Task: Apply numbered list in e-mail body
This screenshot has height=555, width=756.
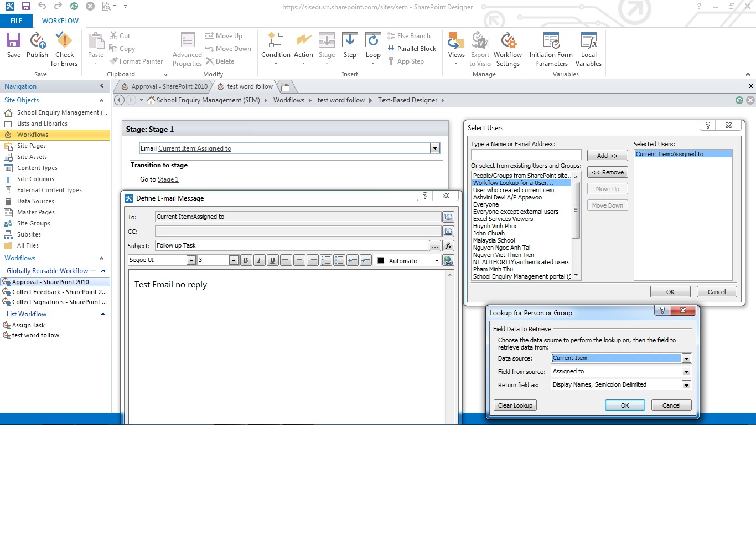Action: click(326, 260)
